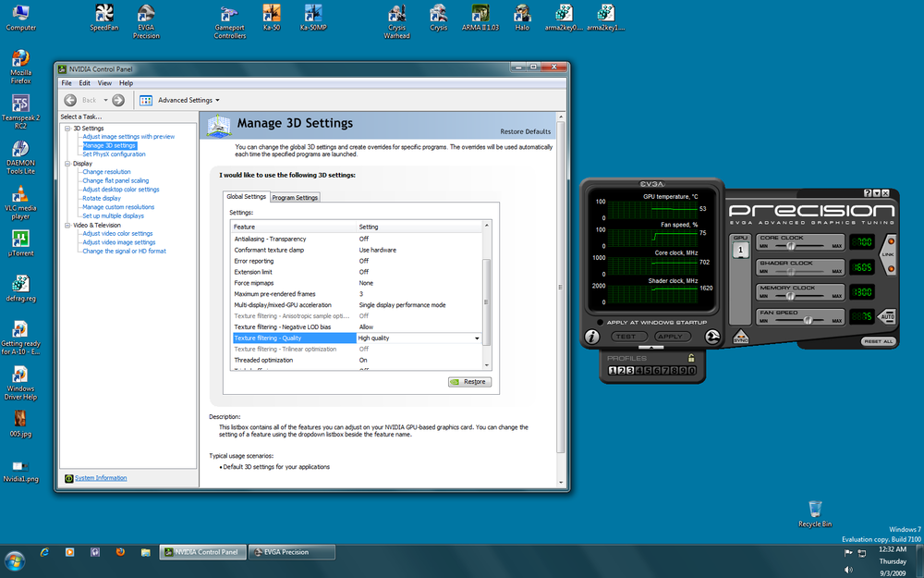The width and height of the screenshot is (924, 578).
Task: Open the Advanced Settings toolbar view icon
Action: (x=146, y=100)
